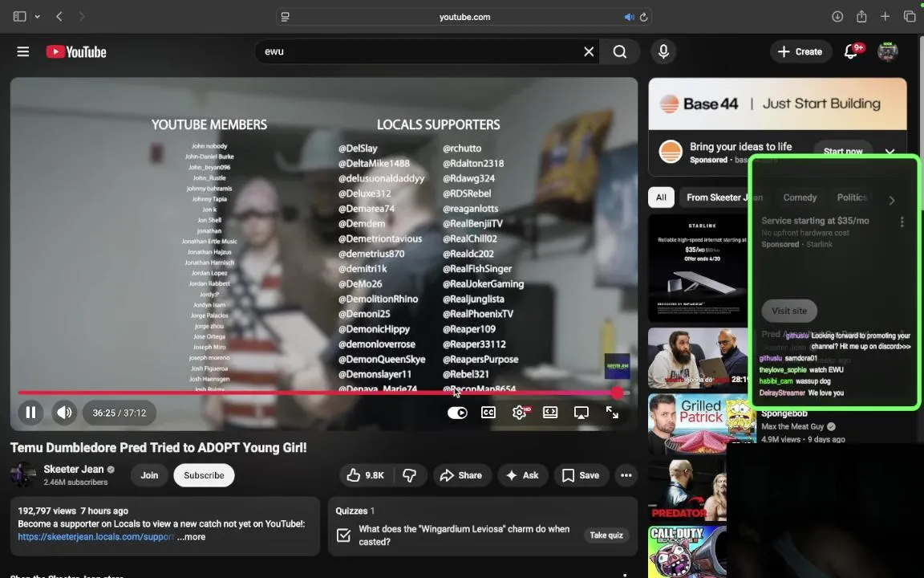Image resolution: width=924 pixels, height=578 pixels.
Task: Open the Skeeter Jean channel avatar
Action: coord(23,474)
